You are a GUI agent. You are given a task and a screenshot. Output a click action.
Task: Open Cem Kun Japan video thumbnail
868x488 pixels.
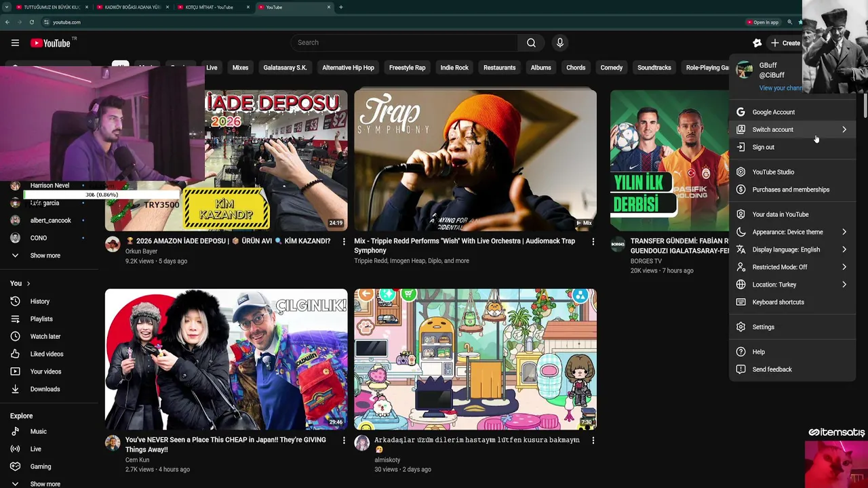coord(226,359)
